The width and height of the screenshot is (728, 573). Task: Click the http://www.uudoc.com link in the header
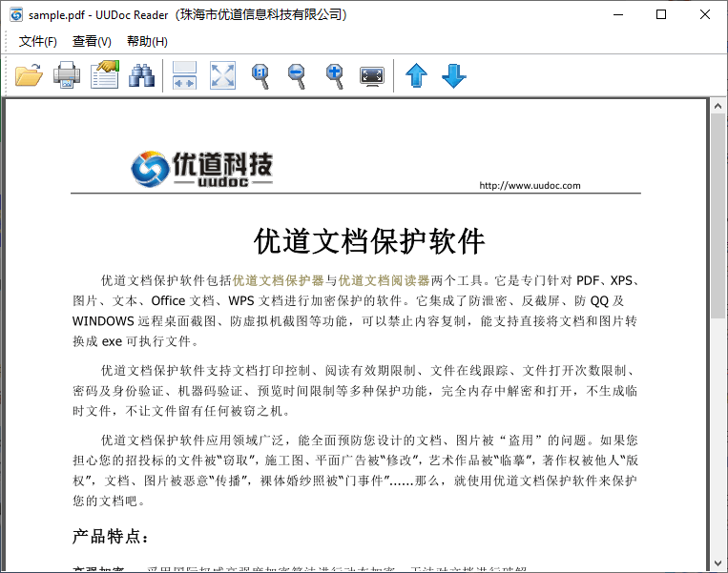click(530, 186)
